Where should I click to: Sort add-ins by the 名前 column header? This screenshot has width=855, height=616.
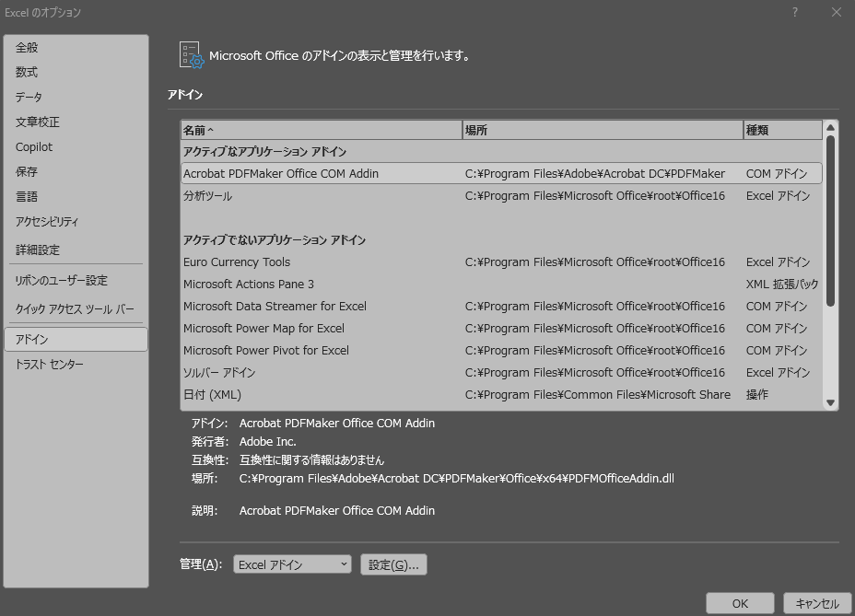coord(322,130)
